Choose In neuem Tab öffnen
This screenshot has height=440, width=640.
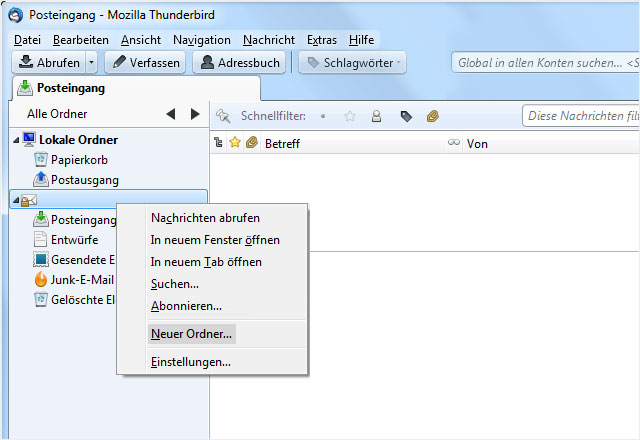[206, 262]
